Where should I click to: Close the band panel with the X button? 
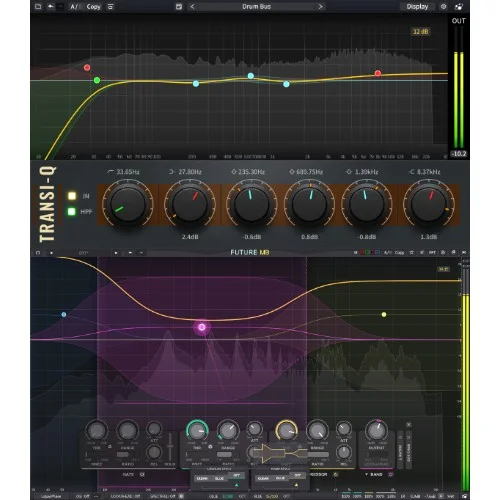click(x=409, y=425)
